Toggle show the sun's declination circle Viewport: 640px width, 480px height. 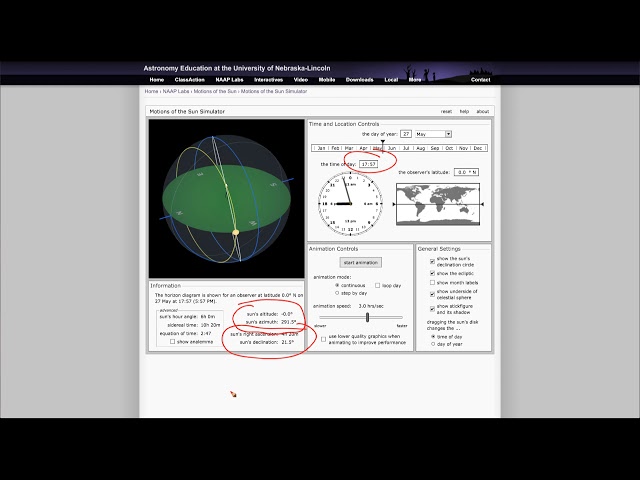pyautogui.click(x=432, y=261)
